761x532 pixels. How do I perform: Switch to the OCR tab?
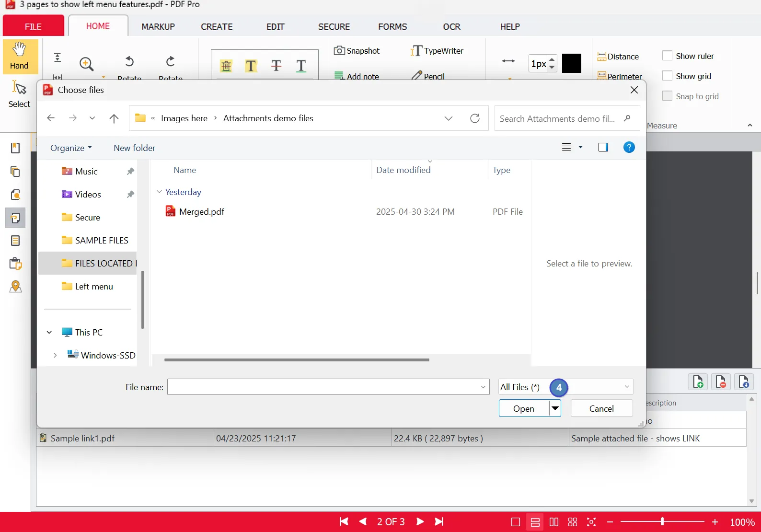point(451,27)
